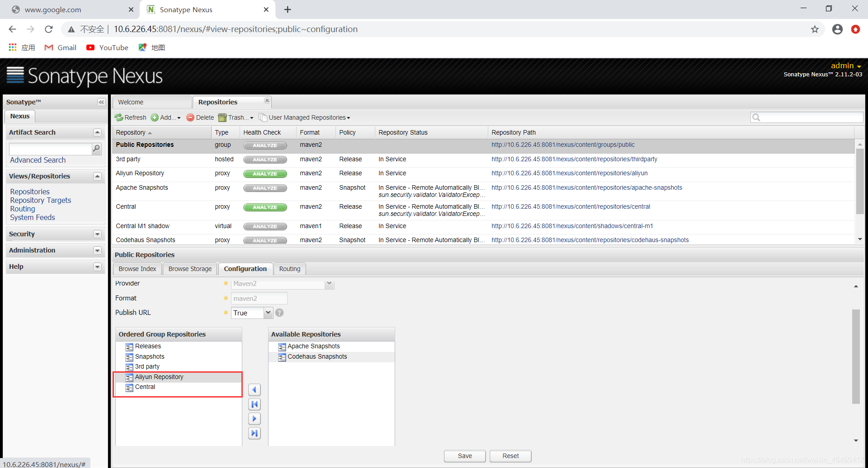Select Aliyun Repository in ordered group list
Viewport: 868px width, 468px height.
pyautogui.click(x=179, y=377)
